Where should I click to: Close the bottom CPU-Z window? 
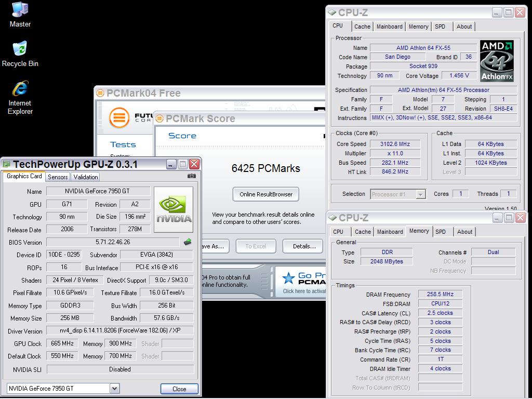(520, 218)
